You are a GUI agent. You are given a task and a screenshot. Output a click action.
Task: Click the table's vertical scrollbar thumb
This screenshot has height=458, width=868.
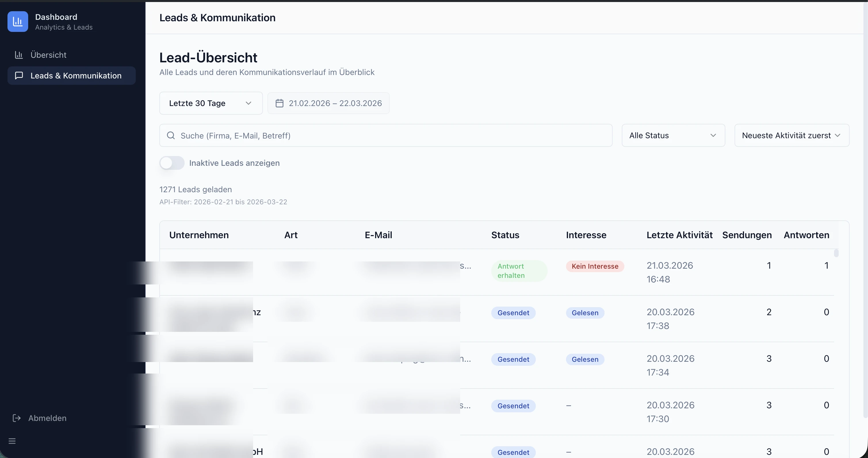[x=836, y=253]
